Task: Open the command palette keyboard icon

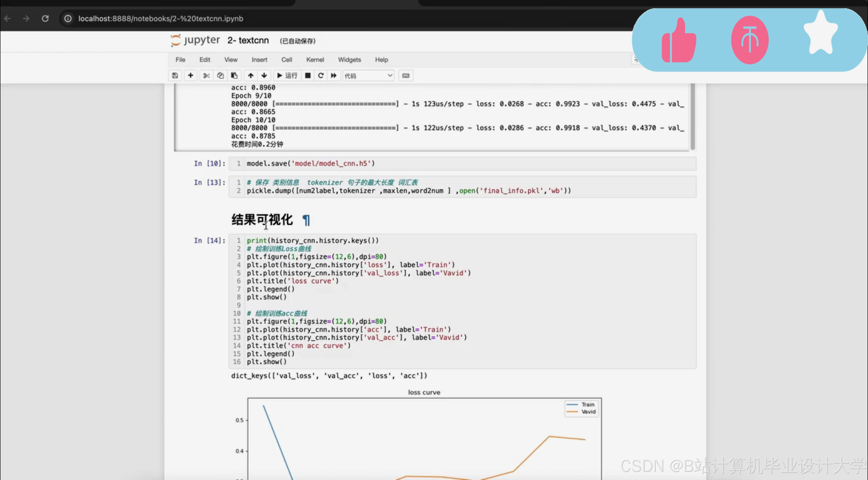Action: [x=406, y=76]
